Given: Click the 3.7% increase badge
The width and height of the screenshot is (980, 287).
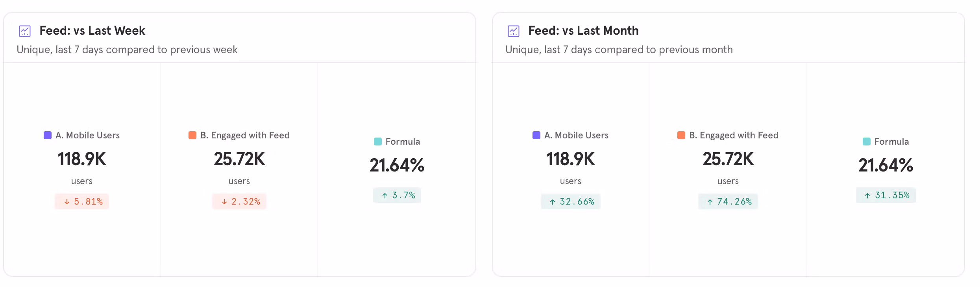Looking at the screenshot, I should 397,195.
